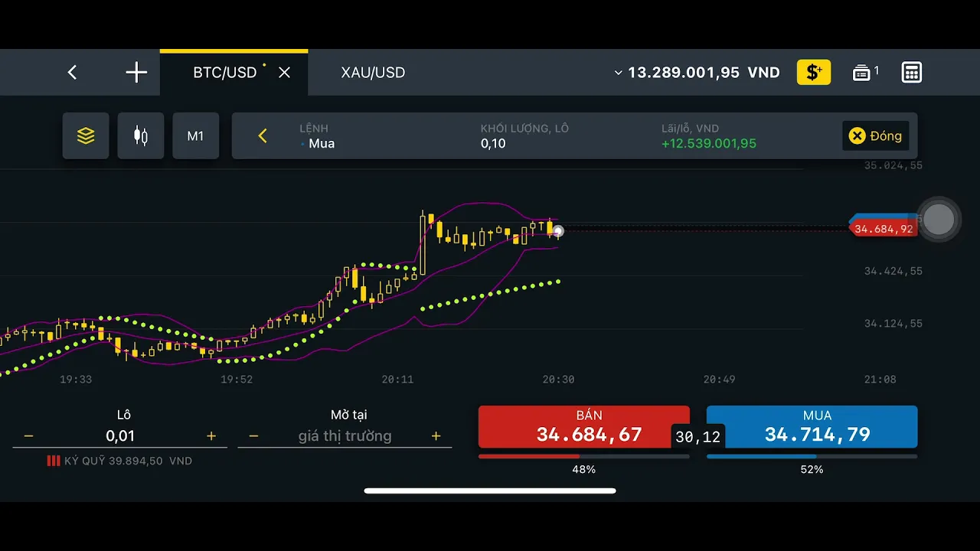980x551 pixels.
Task: Open chart indicators layers icon
Action: [x=86, y=136]
